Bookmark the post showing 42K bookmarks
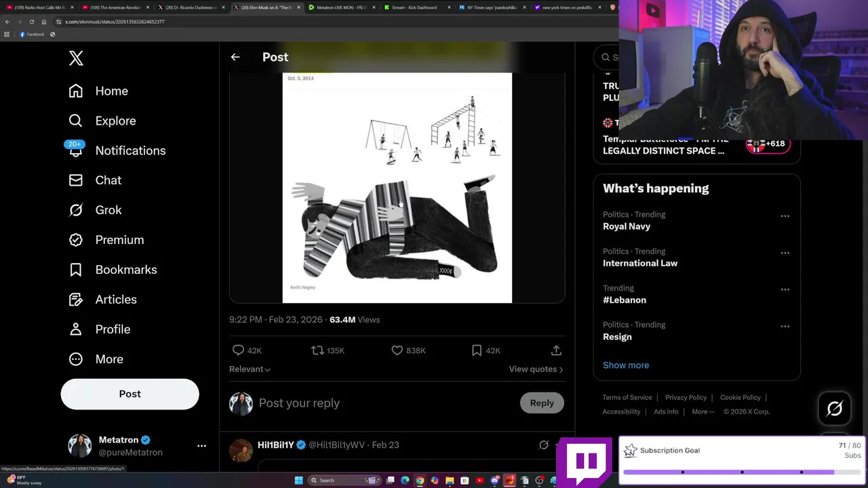This screenshot has height=488, width=868. tap(477, 350)
